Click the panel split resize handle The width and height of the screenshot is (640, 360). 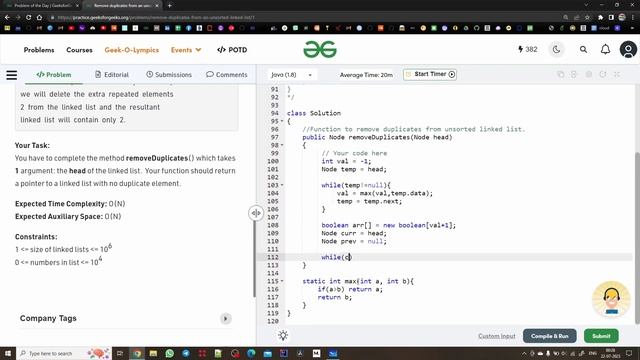256,213
